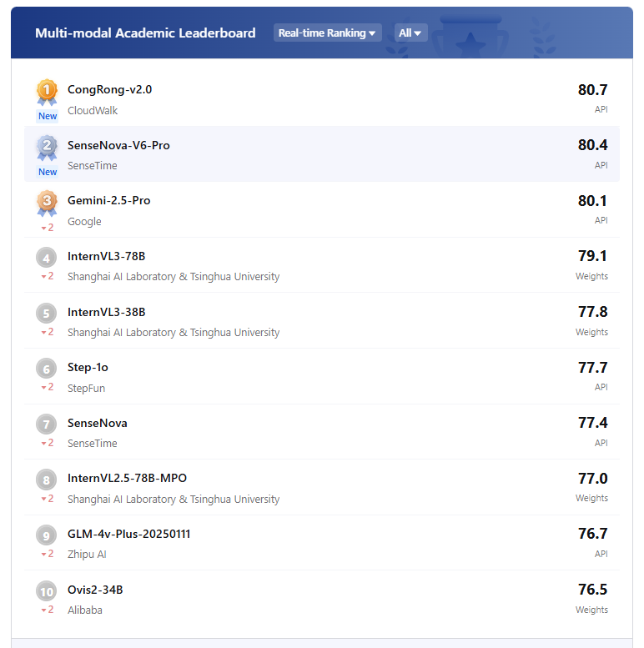This screenshot has height=648, width=644.
Task: Click the gold rank 1 medal icon
Action: [x=47, y=93]
